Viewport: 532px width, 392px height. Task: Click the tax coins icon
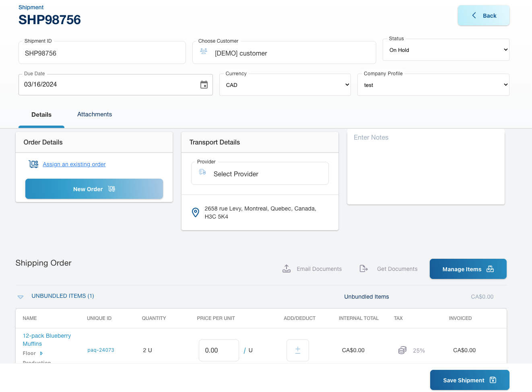click(402, 350)
